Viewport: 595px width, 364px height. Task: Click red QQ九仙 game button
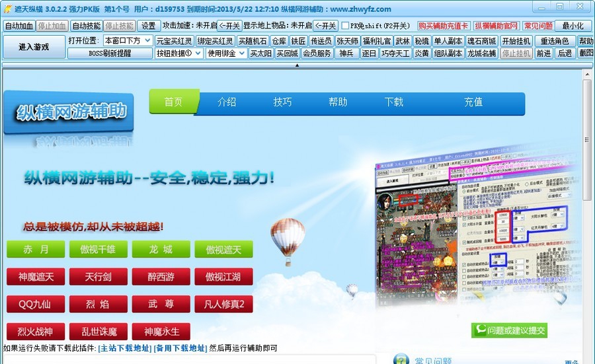pos(36,304)
